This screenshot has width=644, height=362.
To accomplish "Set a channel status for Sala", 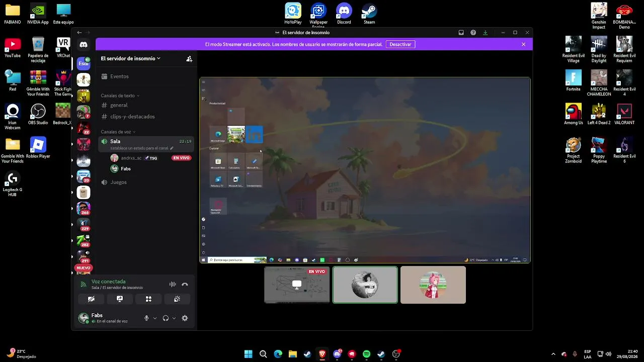I will [142, 148].
